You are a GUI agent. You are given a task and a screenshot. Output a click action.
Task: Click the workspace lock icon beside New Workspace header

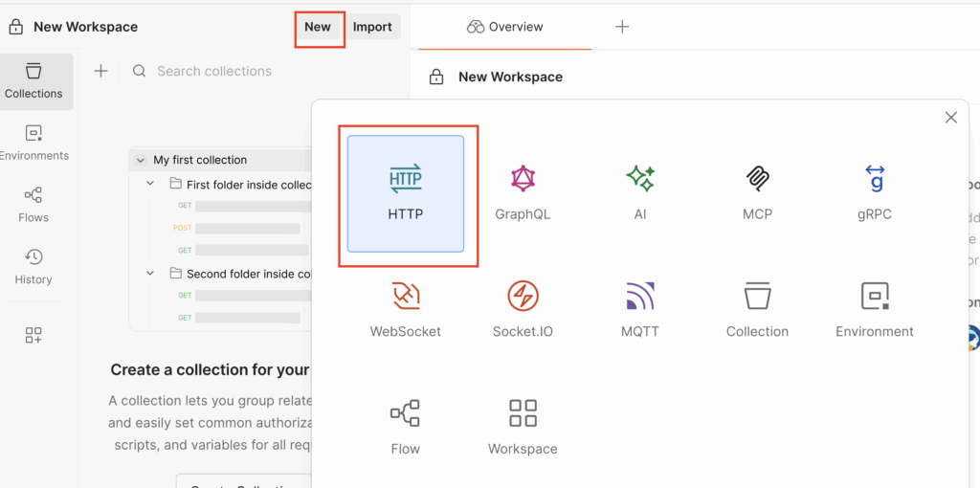click(16, 28)
